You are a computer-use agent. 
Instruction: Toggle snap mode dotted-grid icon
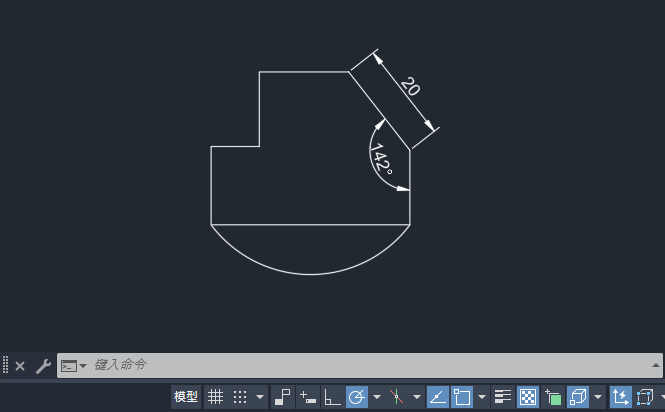pos(240,397)
